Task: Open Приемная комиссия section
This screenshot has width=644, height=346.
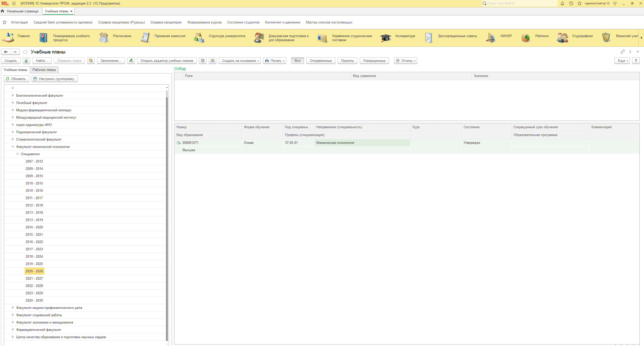Action: pyautogui.click(x=163, y=38)
